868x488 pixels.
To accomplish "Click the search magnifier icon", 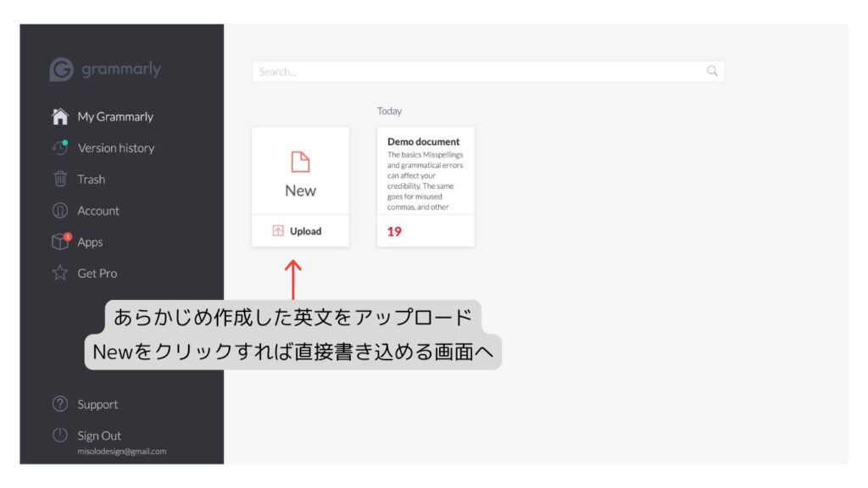I will point(712,71).
